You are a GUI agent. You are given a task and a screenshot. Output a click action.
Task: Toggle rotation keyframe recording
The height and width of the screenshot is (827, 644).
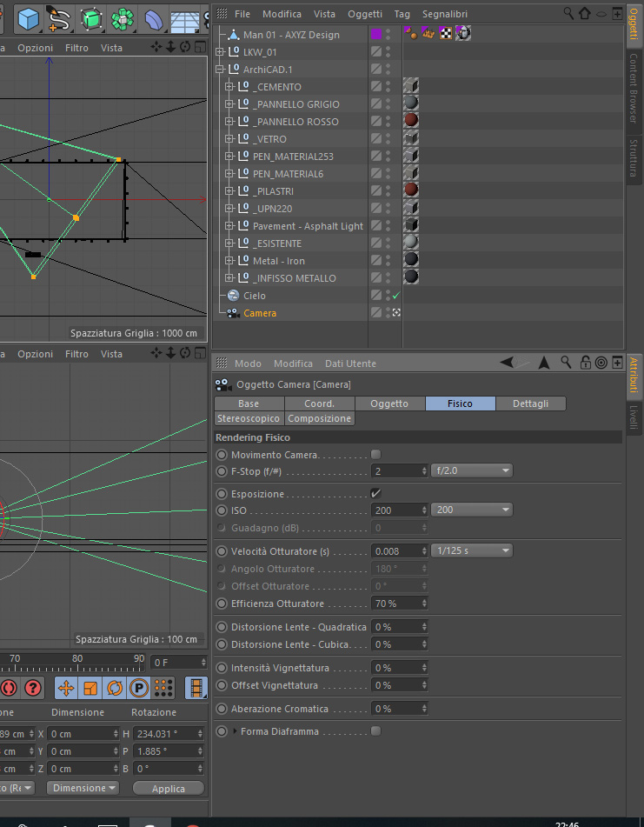click(x=115, y=688)
